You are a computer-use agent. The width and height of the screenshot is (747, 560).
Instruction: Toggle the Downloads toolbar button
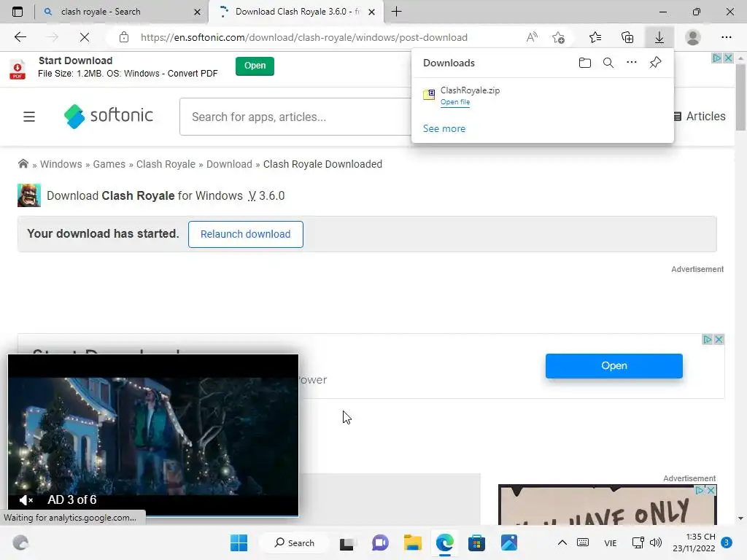659,37
